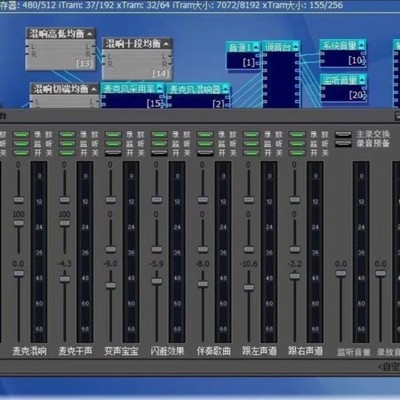Click the 跟右声道 main fader at -2.2
The image size is (400, 400).
click(295, 276)
